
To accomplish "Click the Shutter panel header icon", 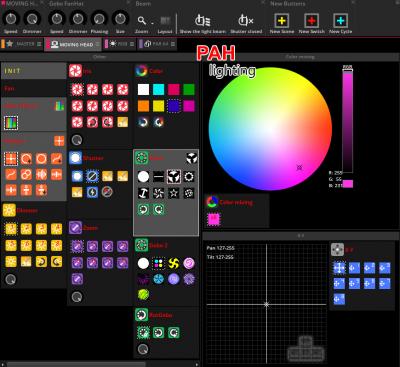I will 75,158.
